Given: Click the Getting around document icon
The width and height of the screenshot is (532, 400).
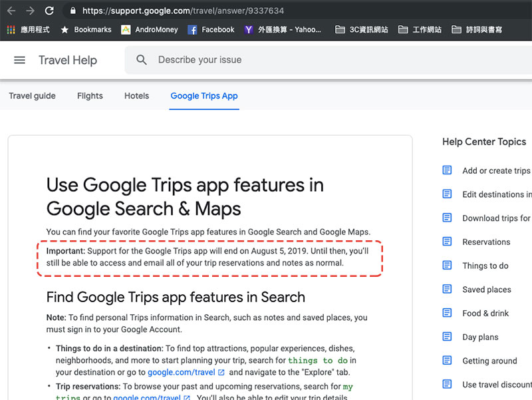Looking at the screenshot, I should point(447,360).
